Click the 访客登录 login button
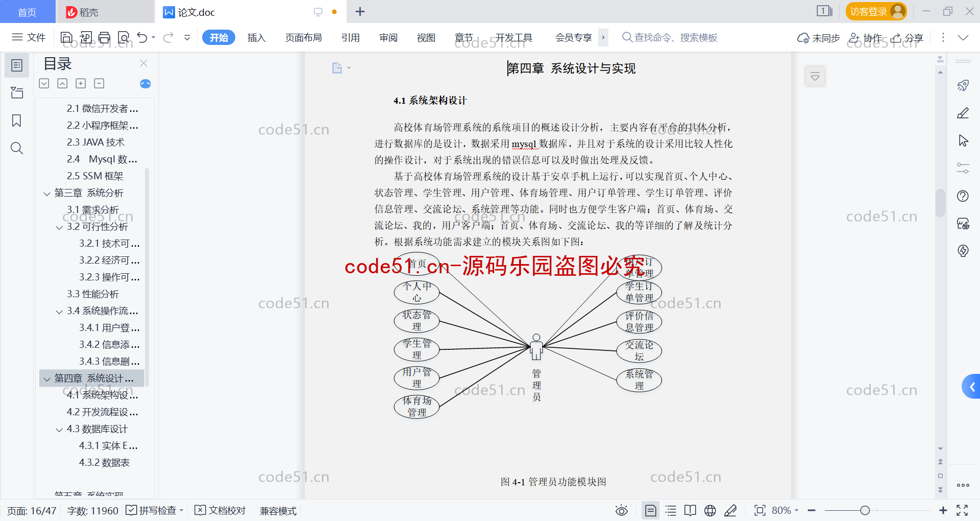980x521 pixels. point(876,11)
